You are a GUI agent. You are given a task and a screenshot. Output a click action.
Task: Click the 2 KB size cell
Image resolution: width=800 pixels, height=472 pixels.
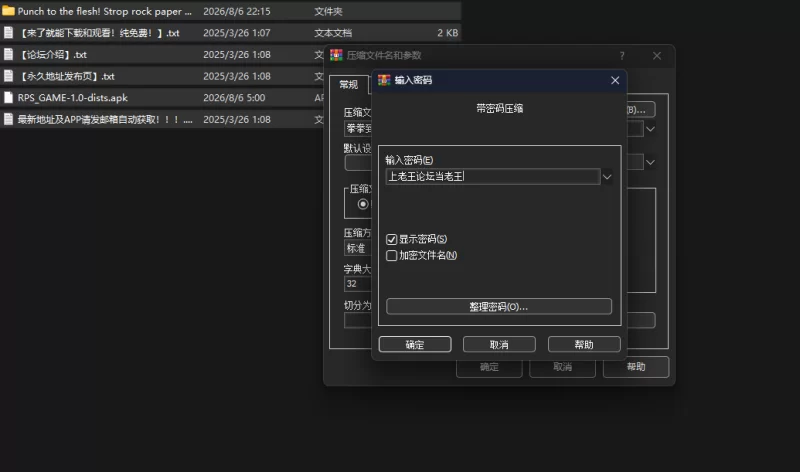(447, 33)
